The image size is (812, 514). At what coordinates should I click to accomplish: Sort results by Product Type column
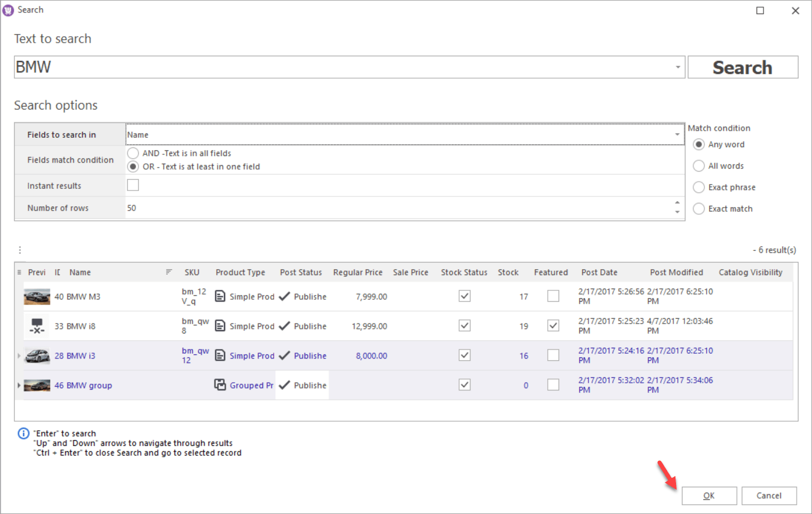240,273
